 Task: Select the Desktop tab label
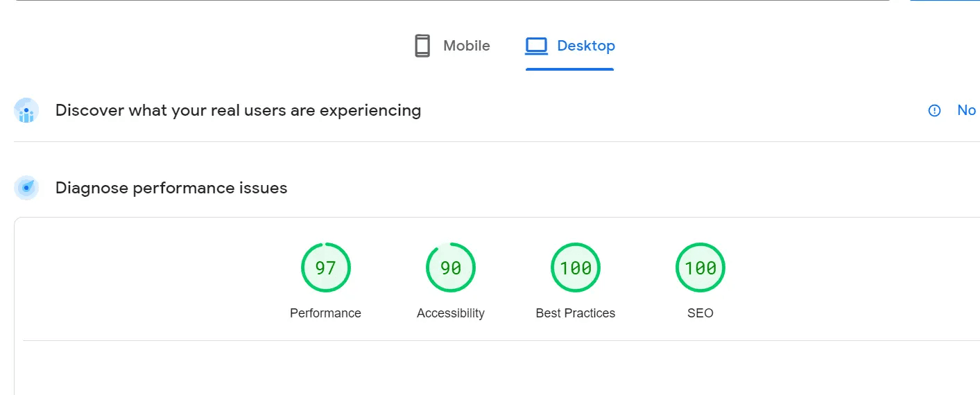click(585, 46)
